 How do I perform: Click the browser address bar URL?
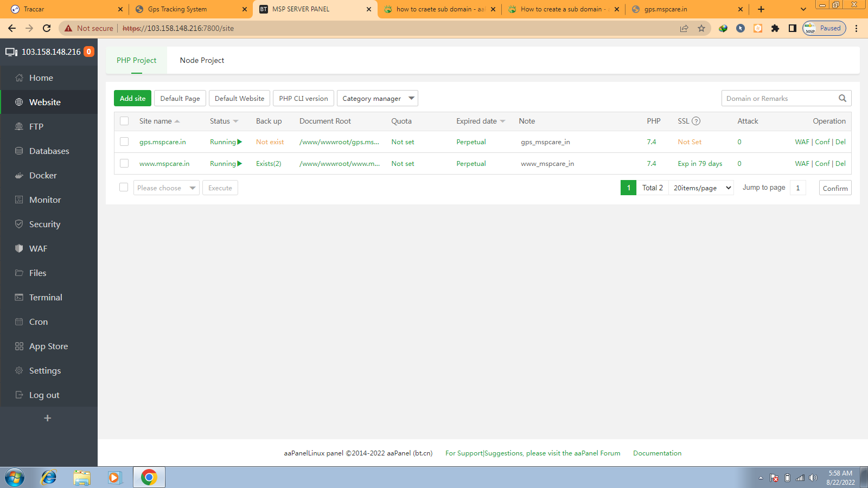178,28
